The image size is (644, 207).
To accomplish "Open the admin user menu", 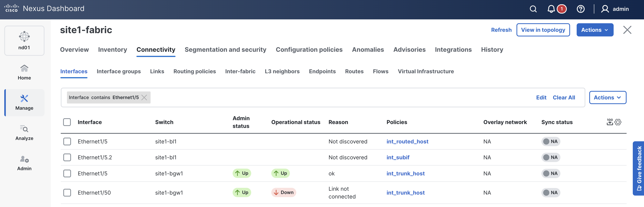I will [615, 9].
